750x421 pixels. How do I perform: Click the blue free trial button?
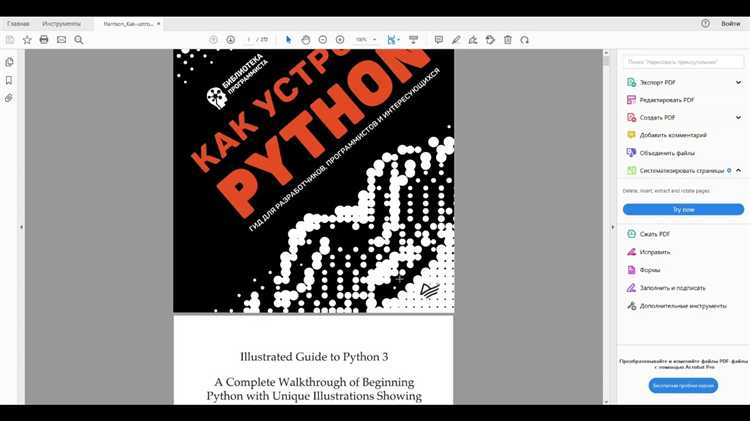[x=683, y=386]
